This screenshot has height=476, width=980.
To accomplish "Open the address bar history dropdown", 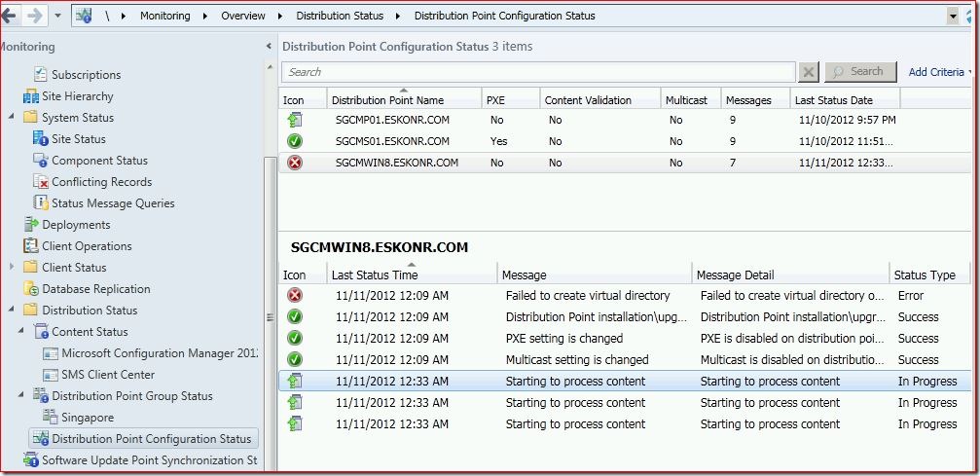I will tap(953, 16).
